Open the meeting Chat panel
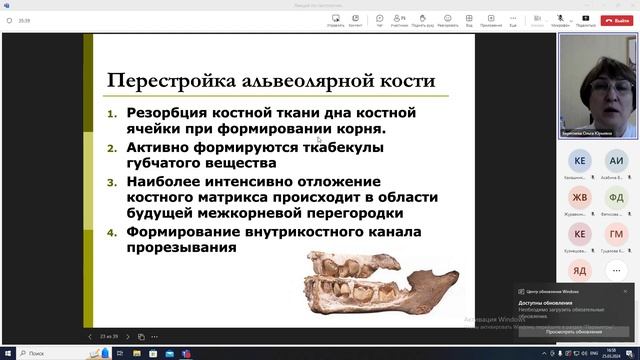 pyautogui.click(x=380, y=20)
